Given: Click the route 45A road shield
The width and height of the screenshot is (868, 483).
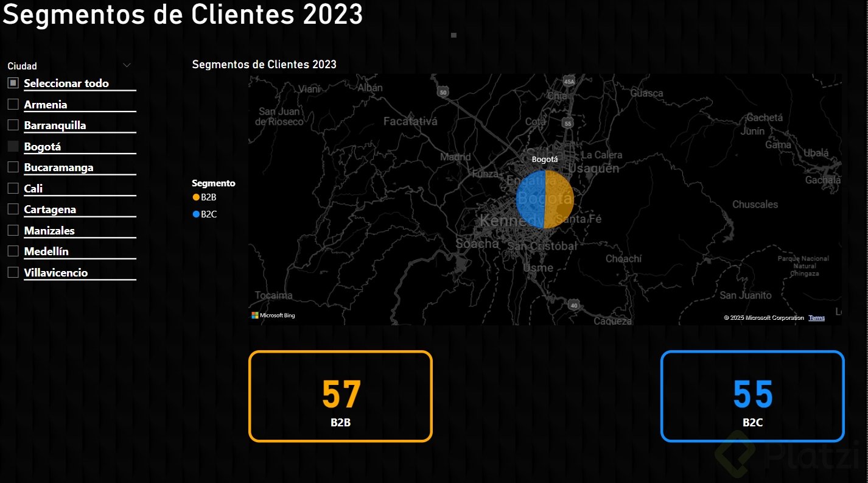Looking at the screenshot, I should [x=569, y=81].
